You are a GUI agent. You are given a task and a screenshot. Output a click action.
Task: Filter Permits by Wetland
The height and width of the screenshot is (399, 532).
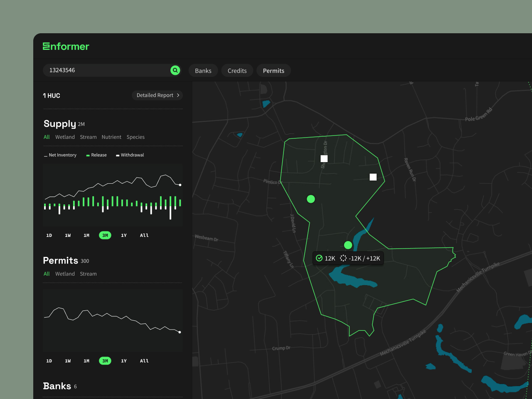click(65, 273)
